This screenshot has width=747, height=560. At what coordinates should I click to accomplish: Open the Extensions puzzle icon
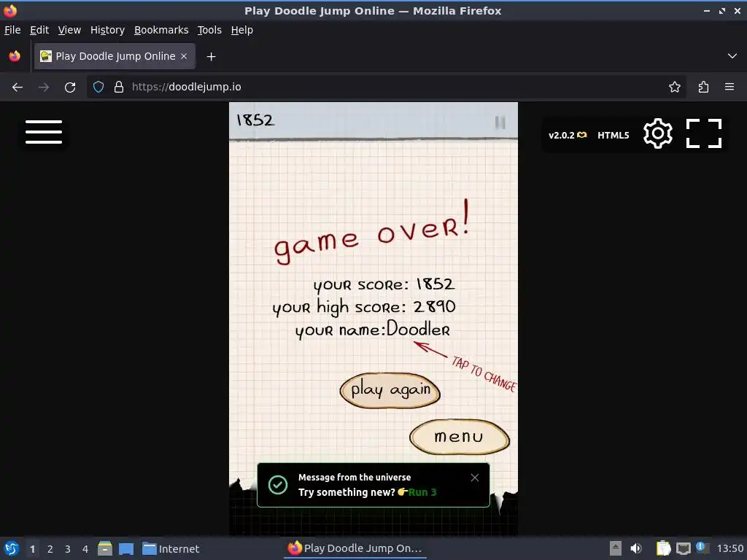click(x=703, y=87)
